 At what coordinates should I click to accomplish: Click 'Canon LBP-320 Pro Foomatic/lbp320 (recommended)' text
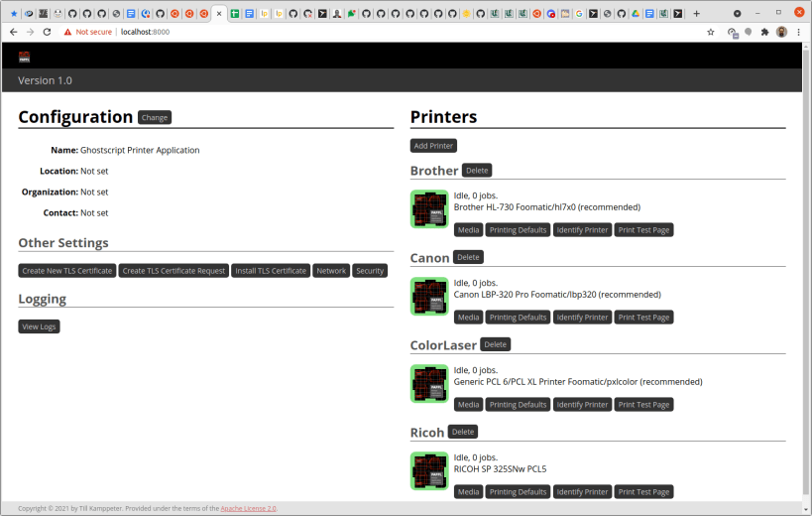557,295
